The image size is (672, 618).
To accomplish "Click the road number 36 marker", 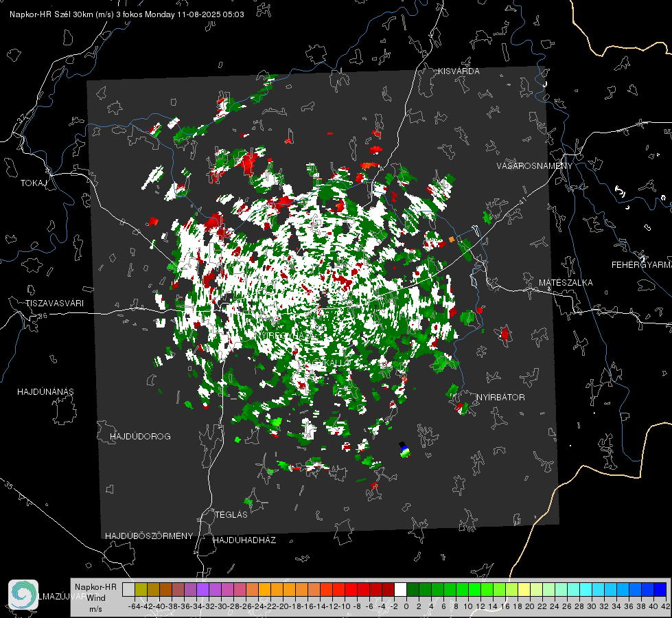I will click(x=43, y=316).
